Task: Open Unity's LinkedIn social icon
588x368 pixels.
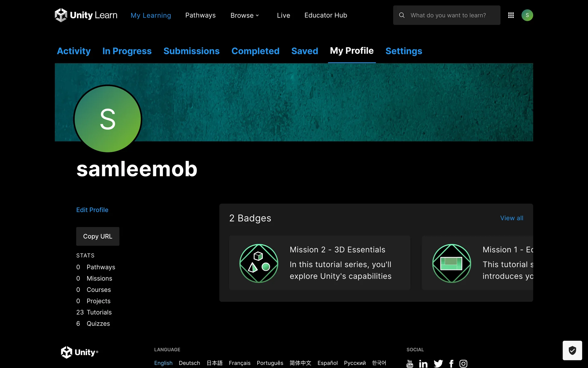Action: tap(423, 364)
